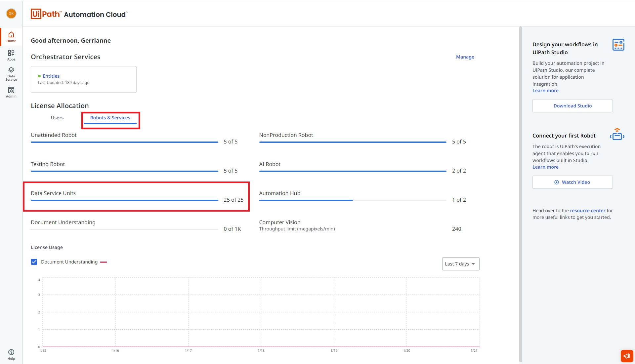Click the Document Understanding pink legend line
Image resolution: width=635 pixels, height=364 pixels.
coord(104,262)
